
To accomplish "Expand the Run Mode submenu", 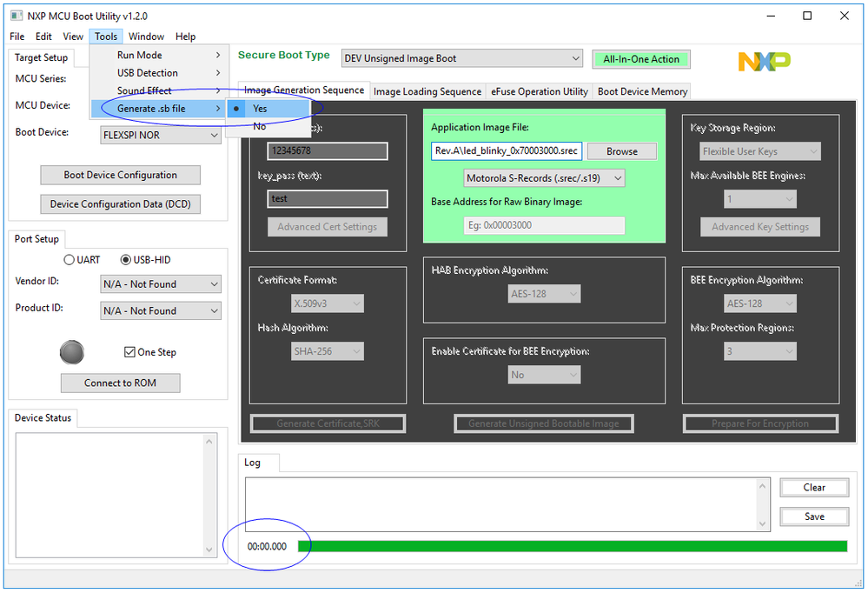I will 159,56.
